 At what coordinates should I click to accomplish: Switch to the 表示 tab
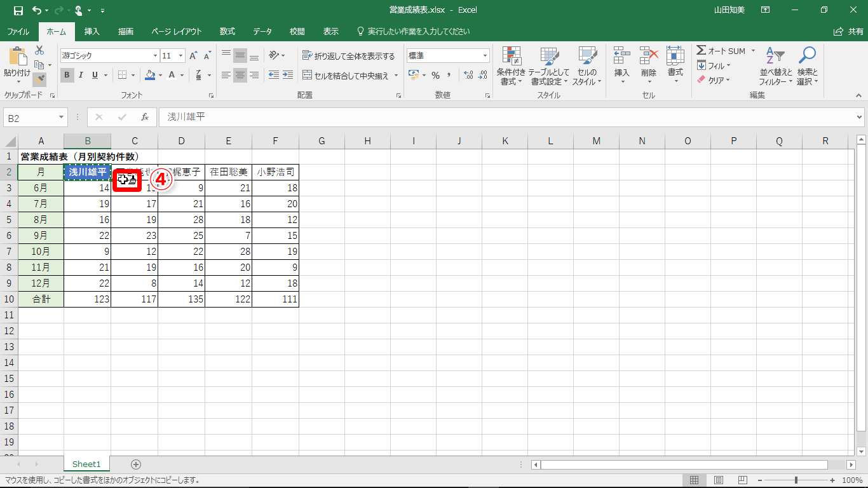click(330, 31)
